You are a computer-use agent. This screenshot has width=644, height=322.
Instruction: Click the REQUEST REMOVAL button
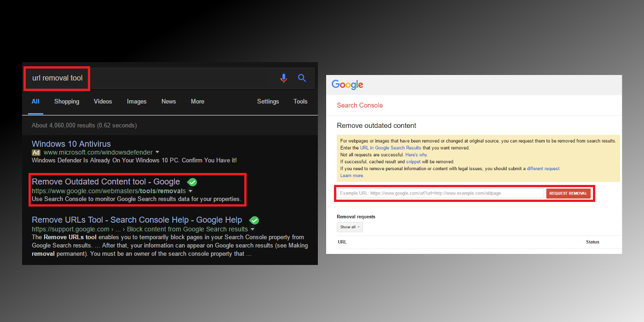[568, 193]
